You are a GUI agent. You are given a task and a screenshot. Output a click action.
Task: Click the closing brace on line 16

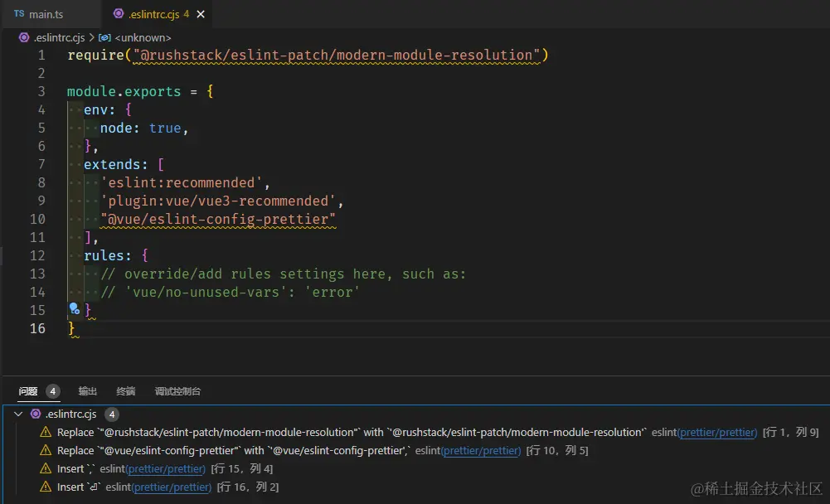coord(71,328)
